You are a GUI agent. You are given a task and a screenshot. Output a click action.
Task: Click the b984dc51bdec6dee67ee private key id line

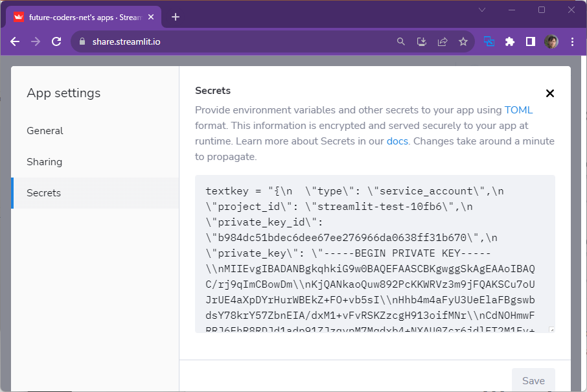[x=352, y=238]
